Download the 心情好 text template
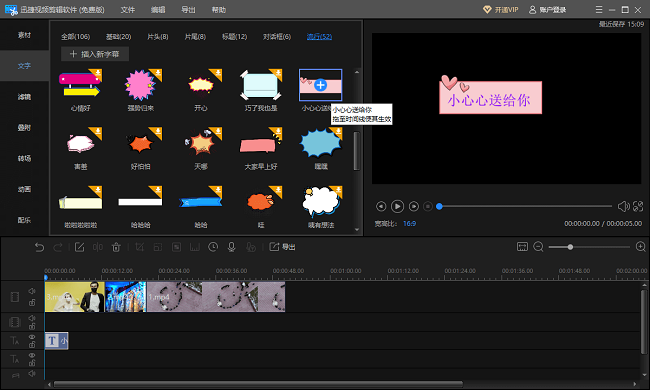Screen dimensions: 650x390 point(98,74)
